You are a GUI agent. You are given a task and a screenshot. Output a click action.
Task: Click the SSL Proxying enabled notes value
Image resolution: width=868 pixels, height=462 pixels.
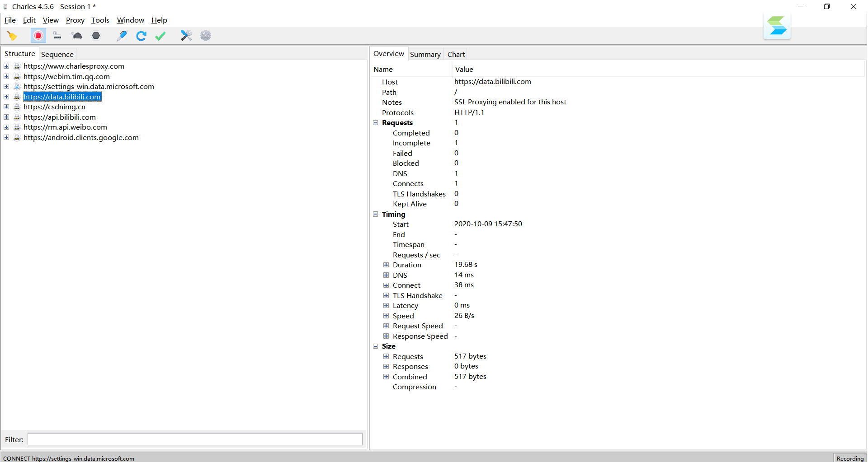coord(510,102)
